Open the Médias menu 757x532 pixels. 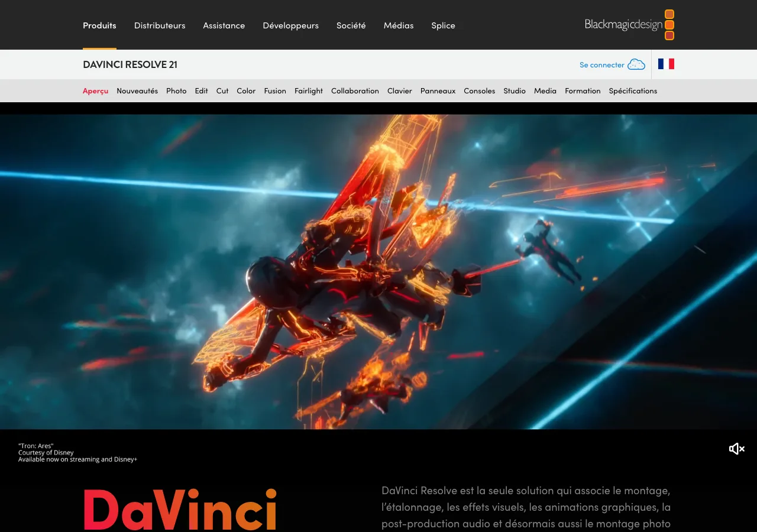pyautogui.click(x=399, y=25)
